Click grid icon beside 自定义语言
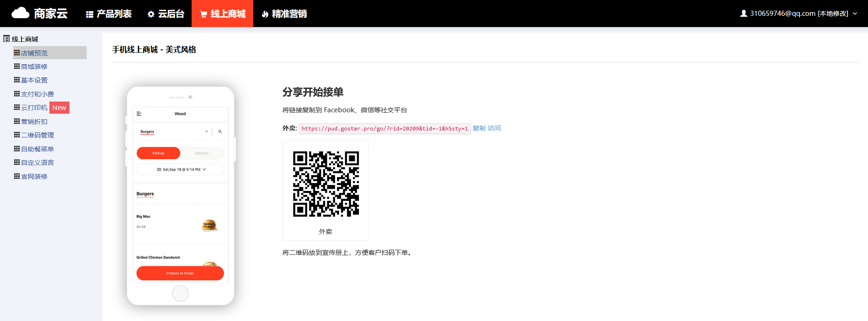This screenshot has height=321, width=868. coord(17,162)
